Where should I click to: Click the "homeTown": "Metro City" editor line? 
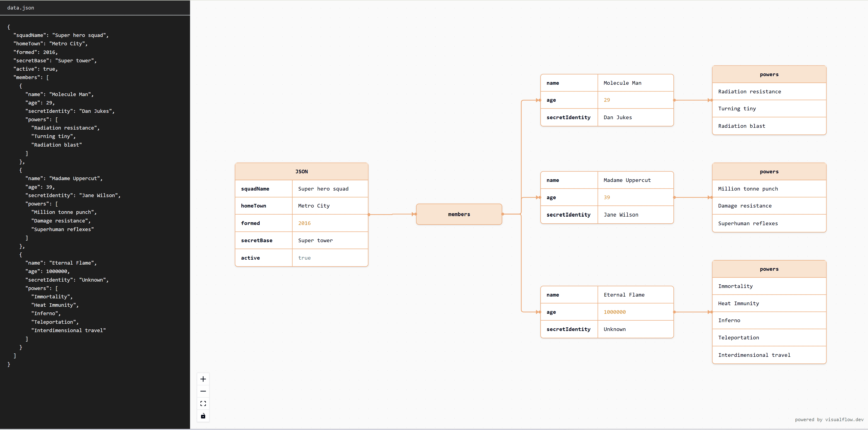click(51, 43)
